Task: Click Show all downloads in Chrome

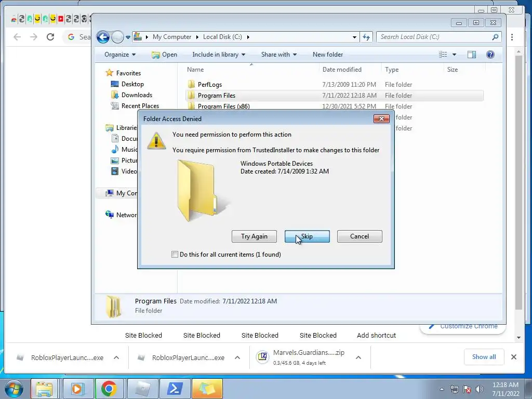Action: pyautogui.click(x=484, y=356)
